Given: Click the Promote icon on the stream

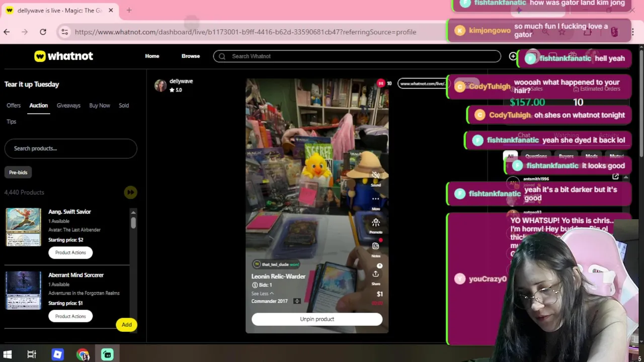Looking at the screenshot, I should [x=375, y=222].
